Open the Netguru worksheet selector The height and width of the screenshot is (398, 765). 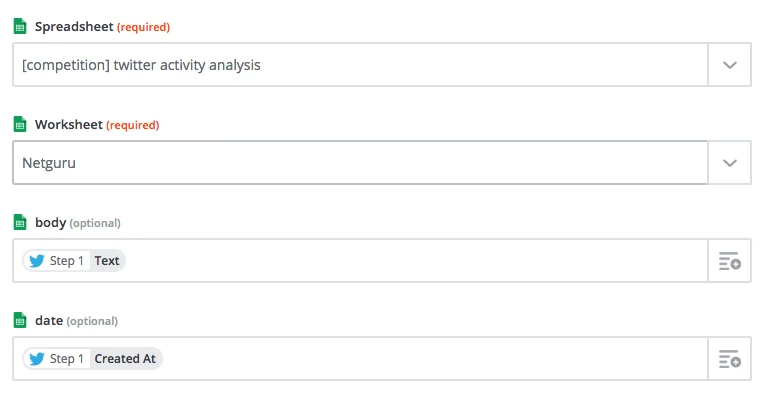pos(360,163)
